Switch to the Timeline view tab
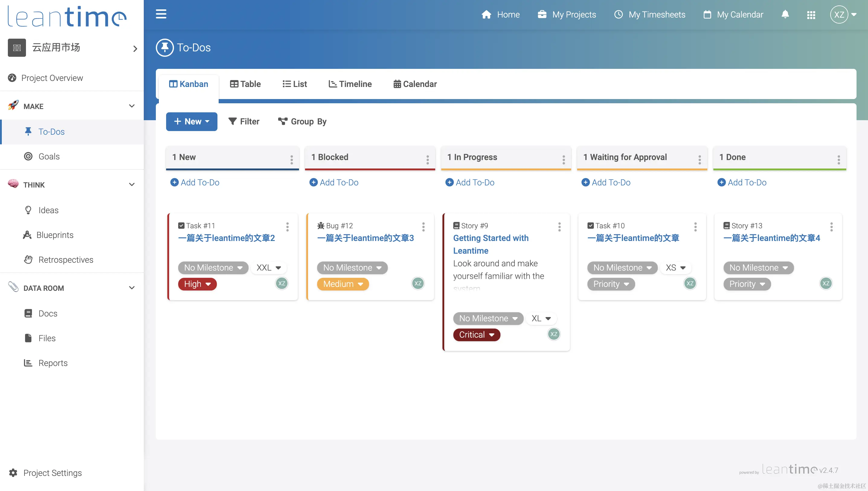 [x=350, y=84]
